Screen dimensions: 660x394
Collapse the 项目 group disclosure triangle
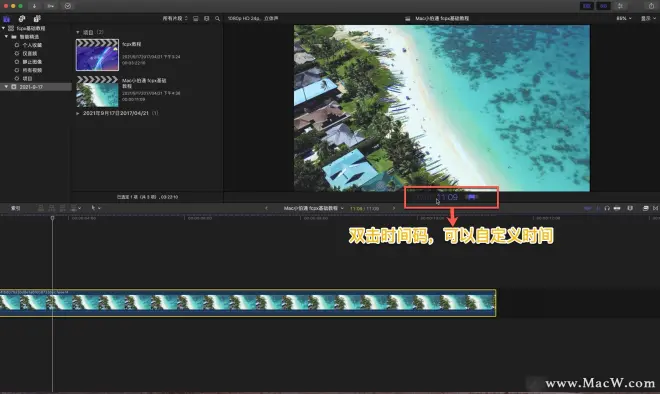(77, 32)
